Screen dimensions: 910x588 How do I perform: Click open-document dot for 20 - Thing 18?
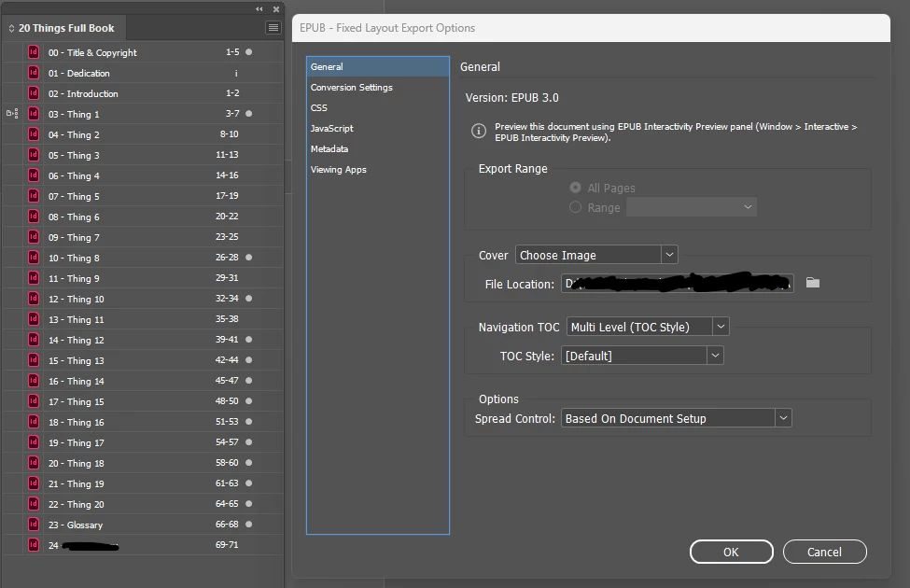tap(249, 463)
